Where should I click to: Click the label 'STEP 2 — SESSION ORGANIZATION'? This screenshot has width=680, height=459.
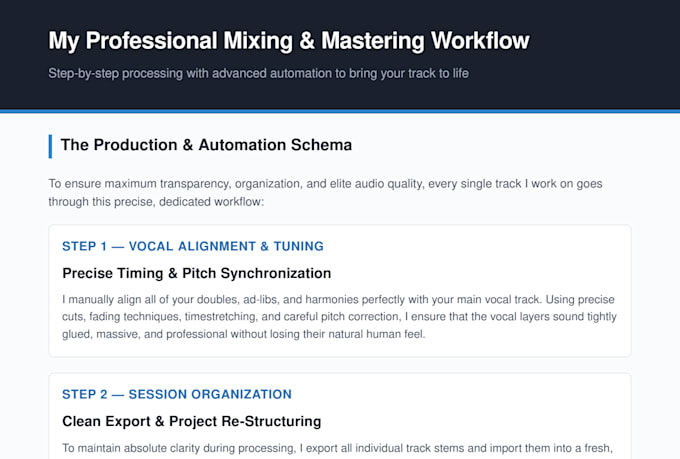tap(177, 394)
